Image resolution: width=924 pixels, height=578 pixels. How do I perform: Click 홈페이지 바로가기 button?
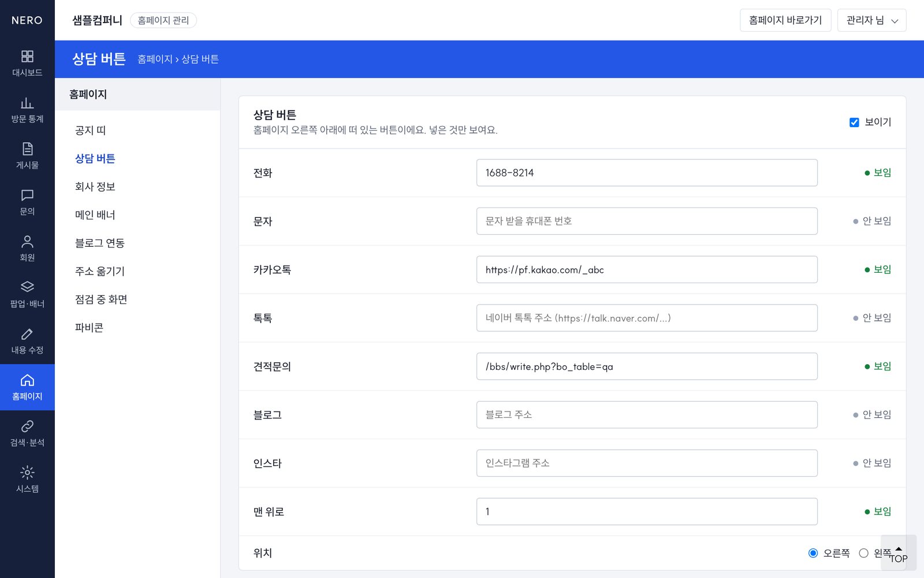point(785,20)
